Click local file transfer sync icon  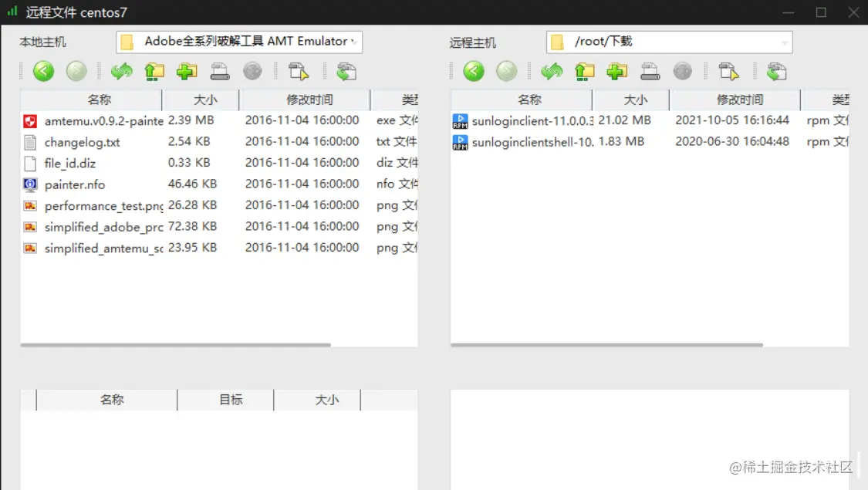pos(346,72)
